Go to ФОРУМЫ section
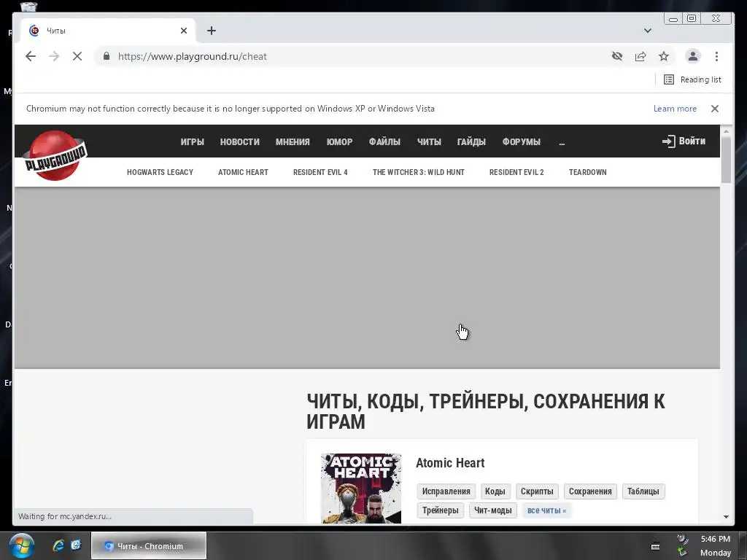747x560 pixels. pos(521,142)
